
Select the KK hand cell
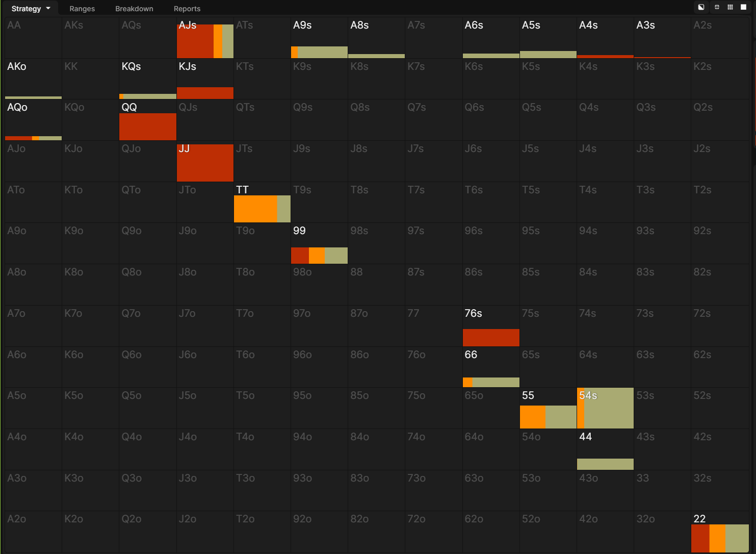(90, 79)
